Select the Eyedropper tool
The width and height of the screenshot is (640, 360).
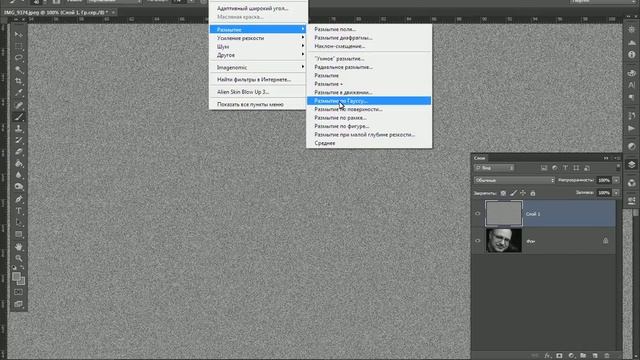pyautogui.click(x=18, y=93)
